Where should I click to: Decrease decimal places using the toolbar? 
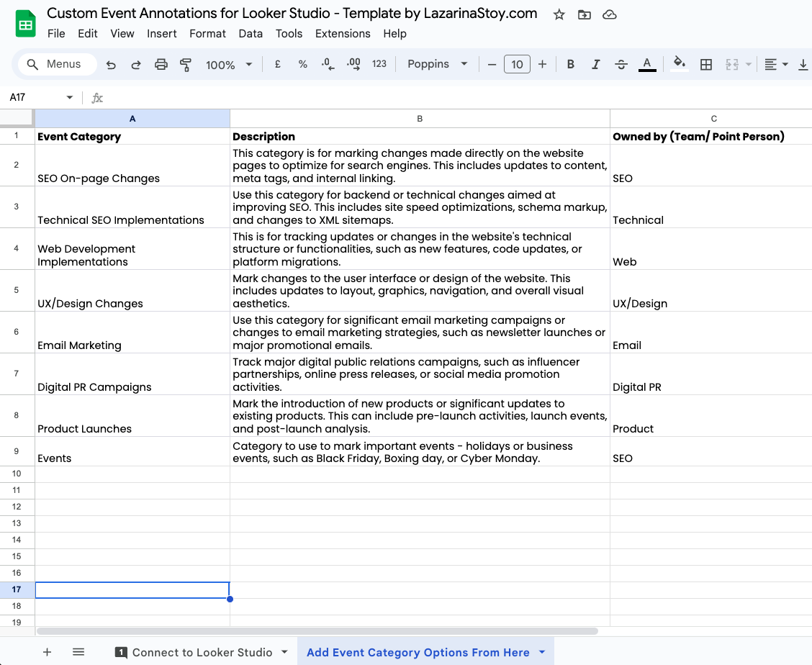click(327, 64)
